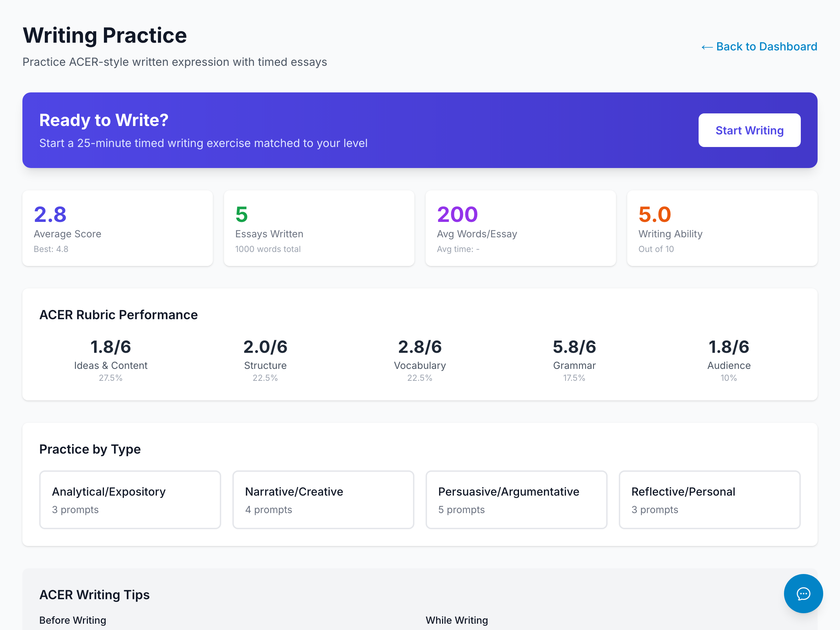Click the Vocabulary rubric score
840x630 pixels.
(420, 347)
